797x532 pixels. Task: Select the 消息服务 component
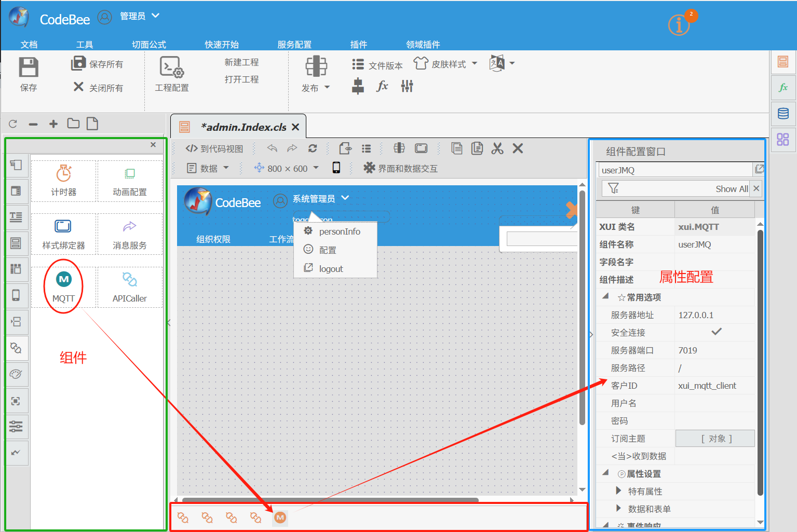pyautogui.click(x=130, y=234)
